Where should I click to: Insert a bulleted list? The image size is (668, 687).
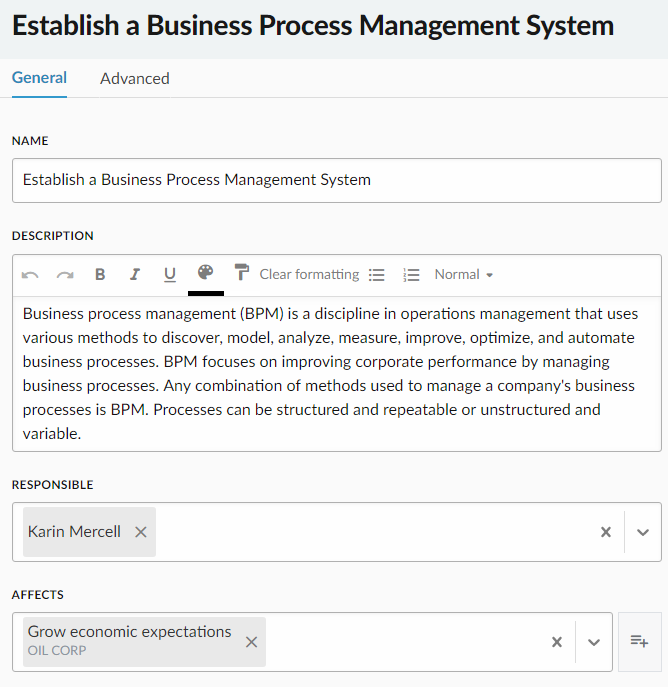[x=377, y=275]
